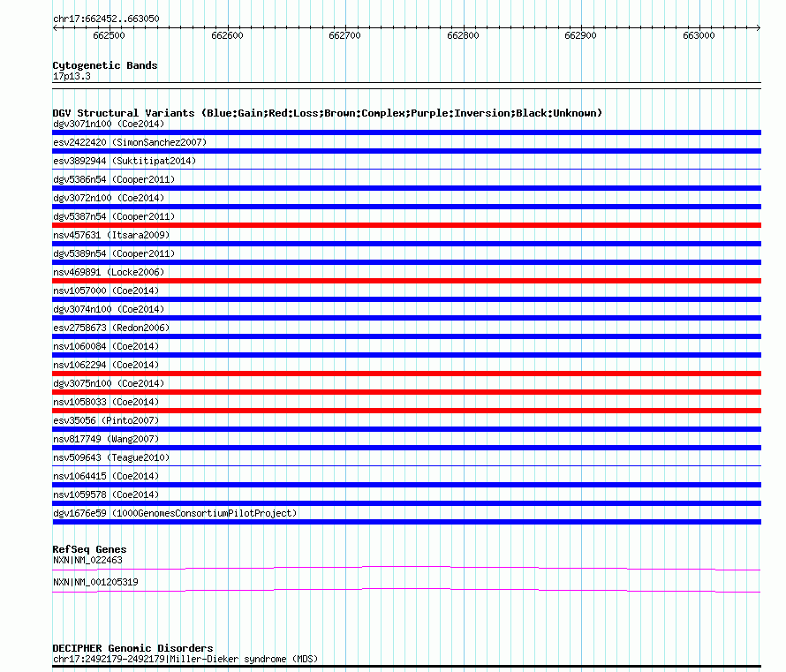Open the 17p13.3 band label
The height and width of the screenshot is (672, 786).
72,76
